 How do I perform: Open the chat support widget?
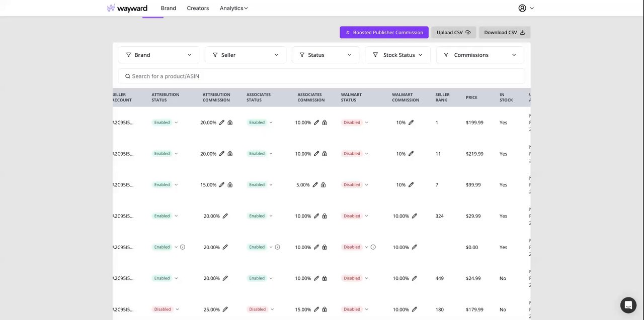pos(628,305)
